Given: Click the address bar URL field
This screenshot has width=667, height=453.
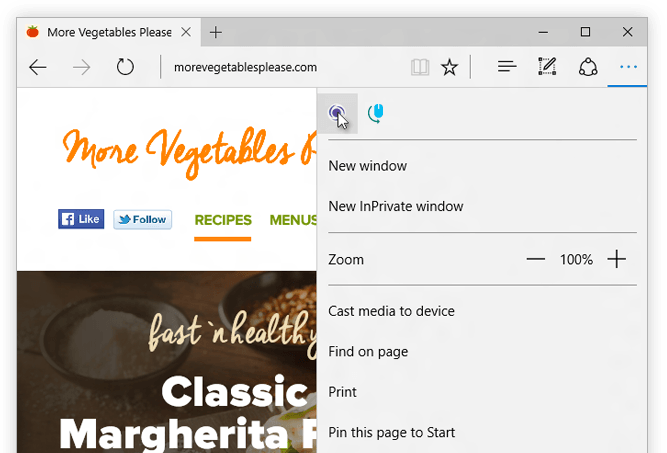Looking at the screenshot, I should click(280, 67).
